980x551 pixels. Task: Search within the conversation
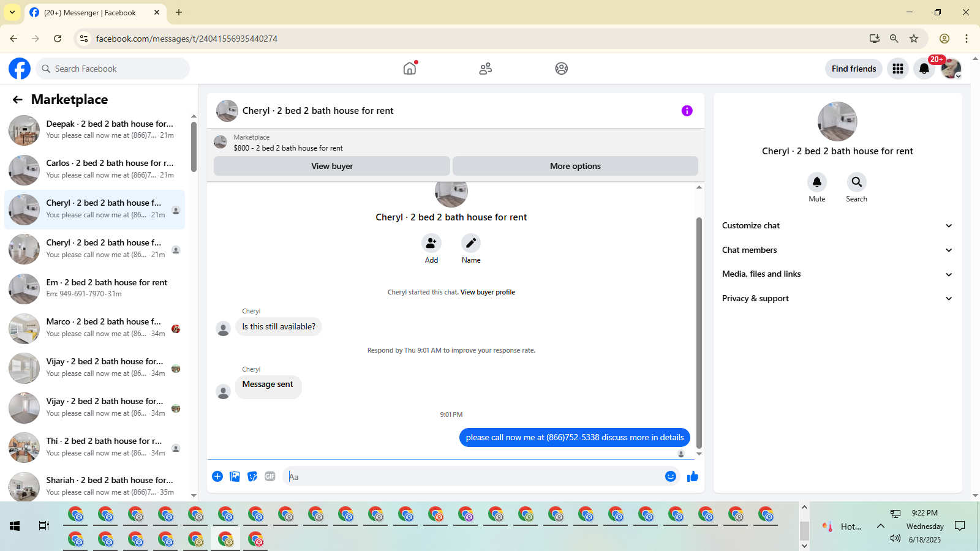(857, 182)
